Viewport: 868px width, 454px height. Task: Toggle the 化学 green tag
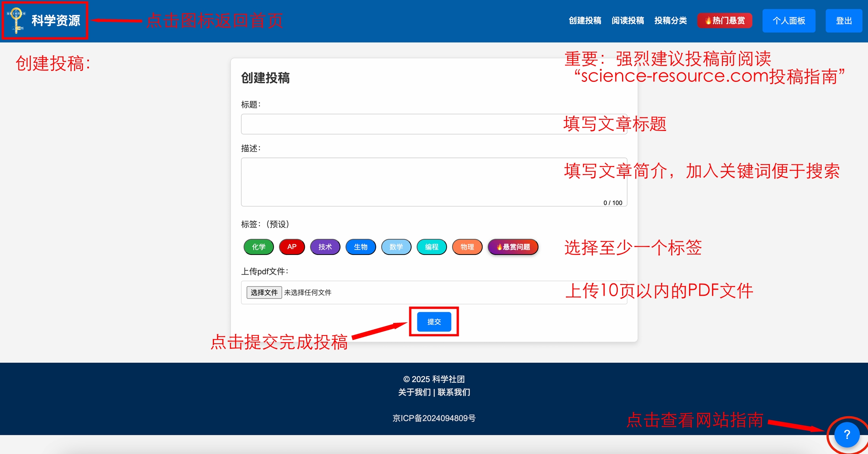coord(258,247)
